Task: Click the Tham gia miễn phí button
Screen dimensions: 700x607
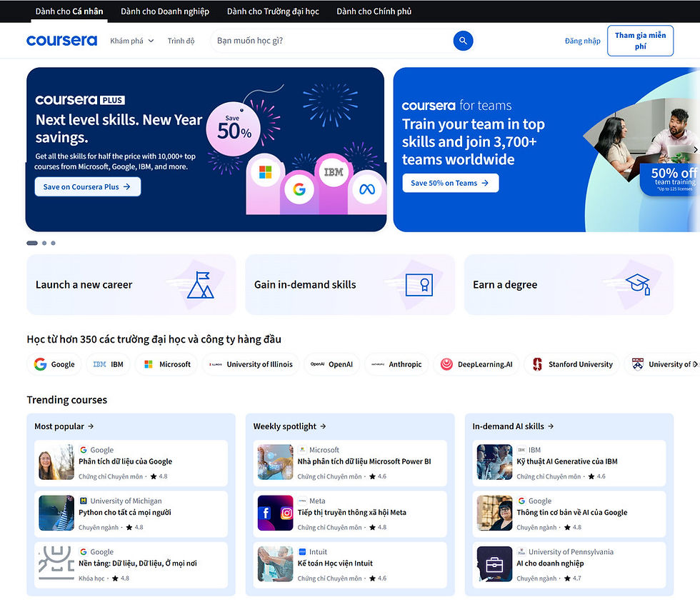Action: (x=640, y=41)
